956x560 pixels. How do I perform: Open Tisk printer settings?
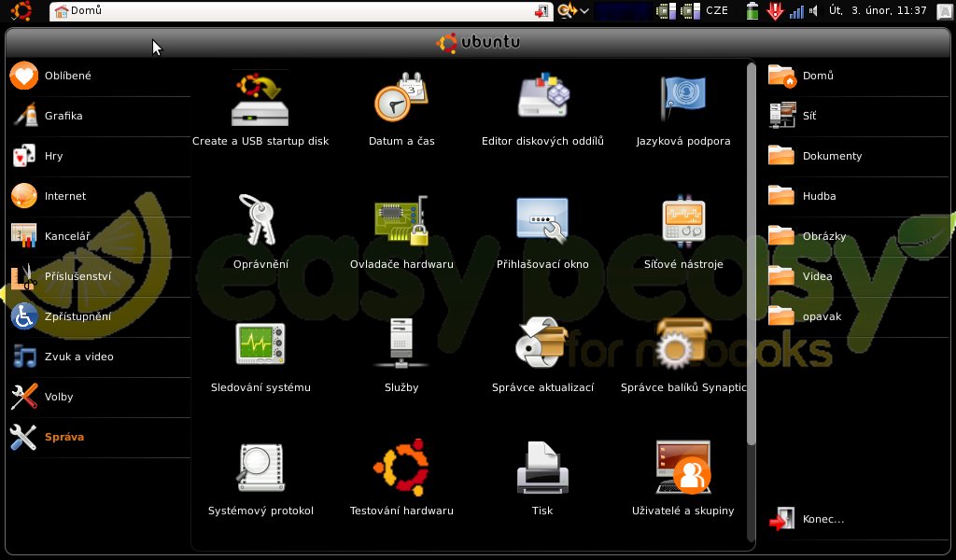[x=542, y=479]
